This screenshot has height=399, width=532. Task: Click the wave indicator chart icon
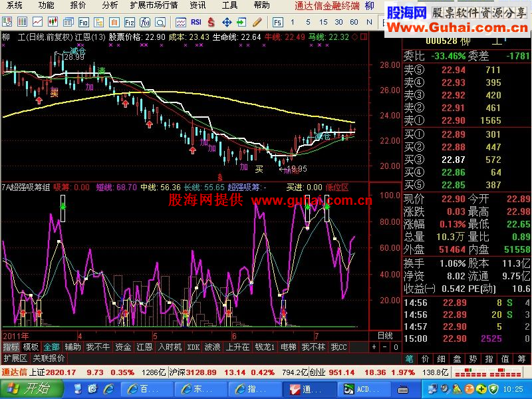click(x=181, y=22)
